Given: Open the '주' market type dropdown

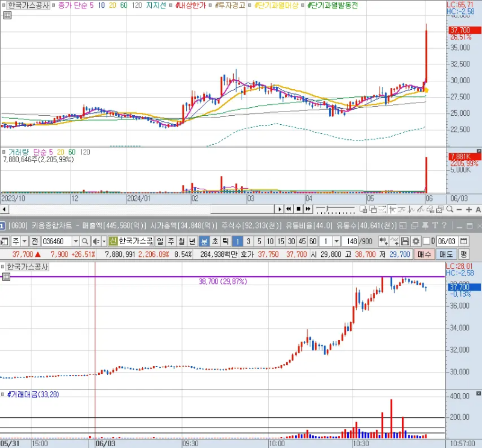Looking at the screenshot, I should tap(25, 241).
